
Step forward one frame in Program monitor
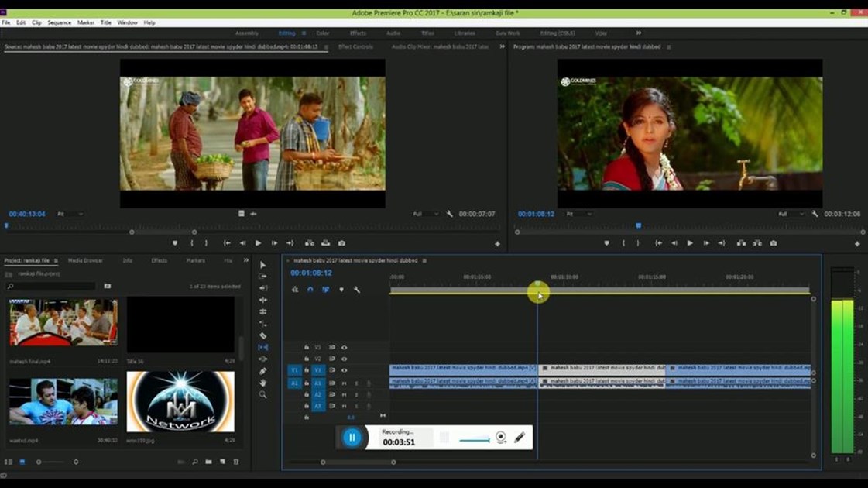click(706, 243)
